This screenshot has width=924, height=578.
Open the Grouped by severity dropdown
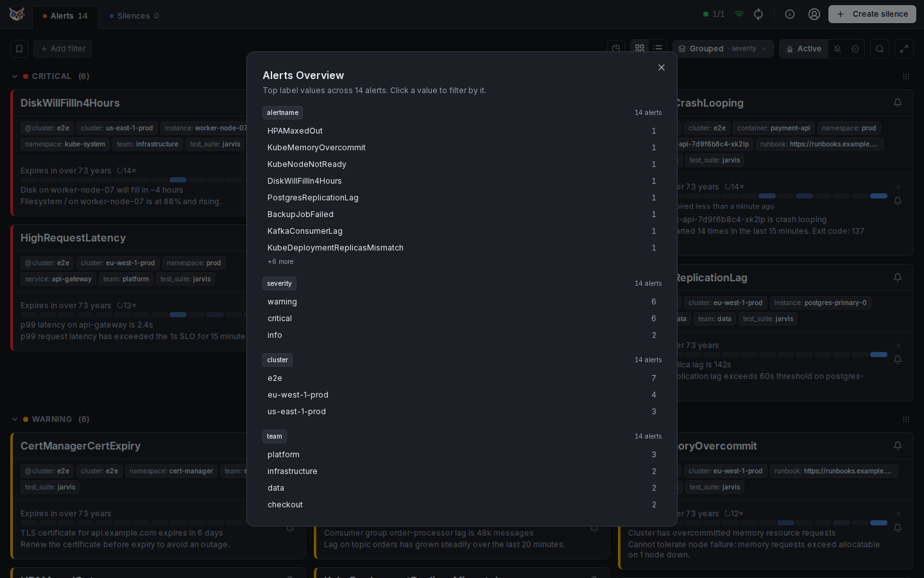(723, 49)
